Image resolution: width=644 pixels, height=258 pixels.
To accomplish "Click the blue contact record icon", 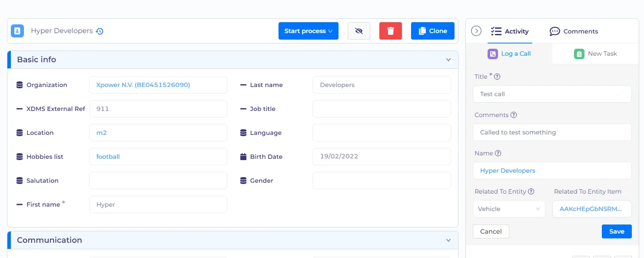I will [x=17, y=31].
